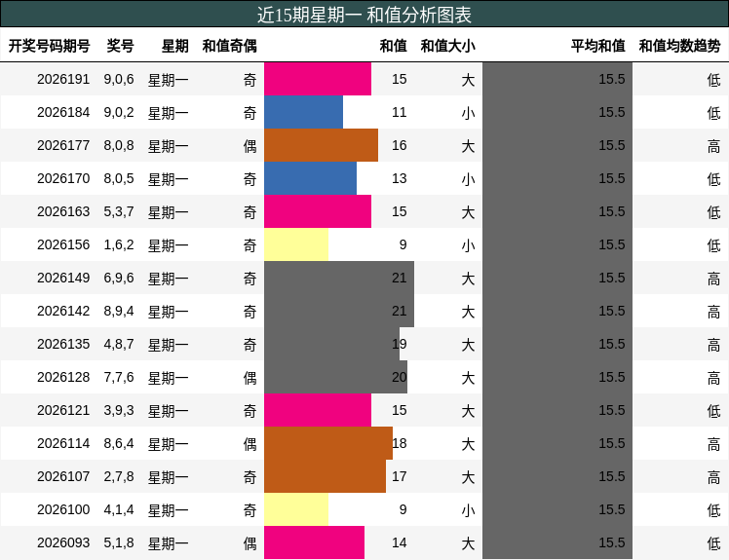Click the pink bar in row 2026093
Image resolution: width=729 pixels, height=560 pixels.
[x=314, y=542]
